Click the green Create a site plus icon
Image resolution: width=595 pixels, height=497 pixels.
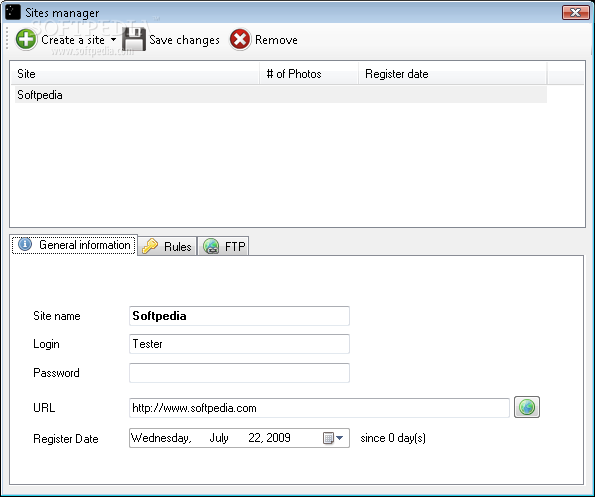click(26, 39)
